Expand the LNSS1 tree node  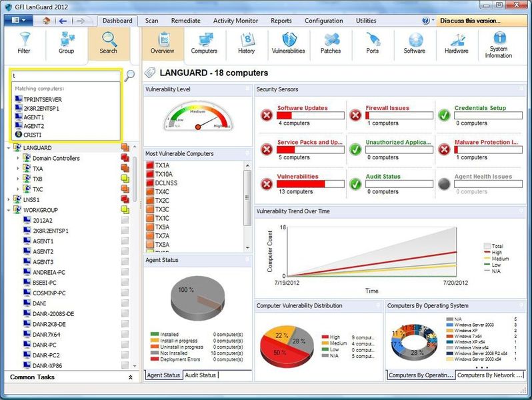tap(9, 200)
